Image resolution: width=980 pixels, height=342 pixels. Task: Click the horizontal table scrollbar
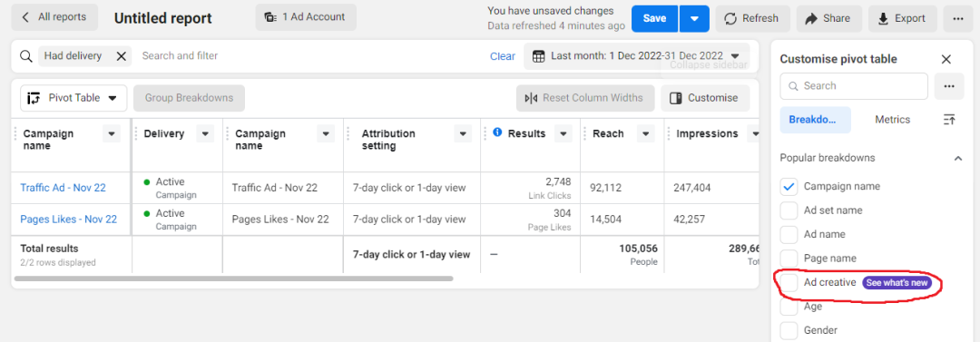pos(233,278)
